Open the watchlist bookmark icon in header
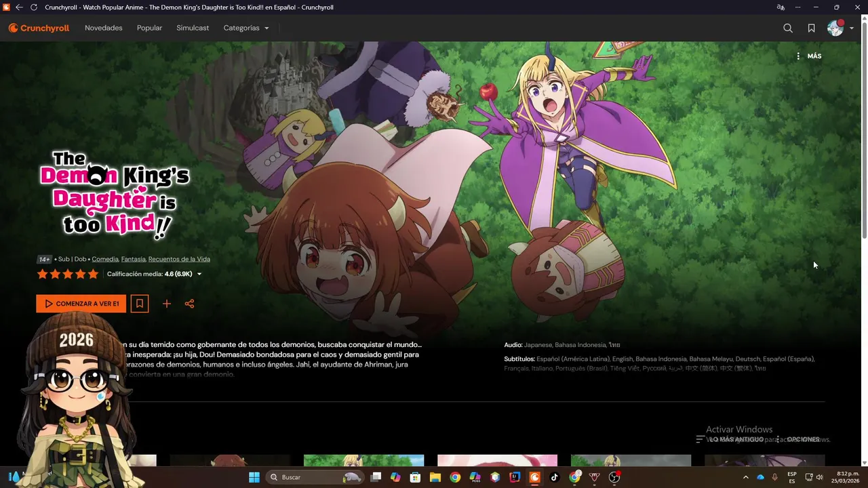 pos(811,28)
